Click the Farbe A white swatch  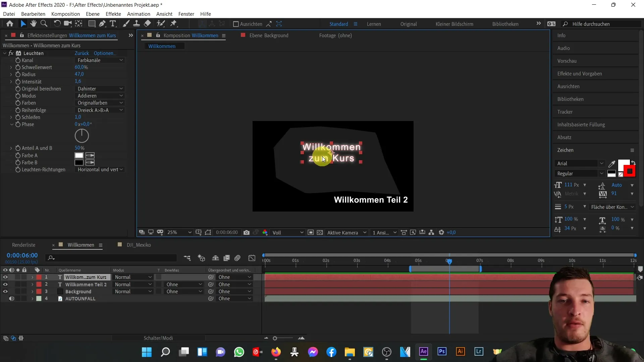(79, 156)
